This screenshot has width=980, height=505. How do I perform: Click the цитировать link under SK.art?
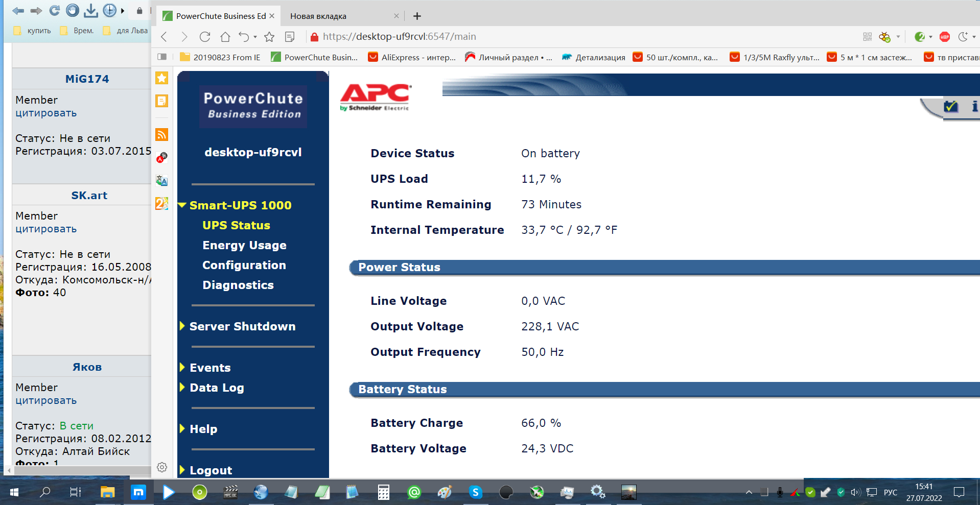coord(46,229)
